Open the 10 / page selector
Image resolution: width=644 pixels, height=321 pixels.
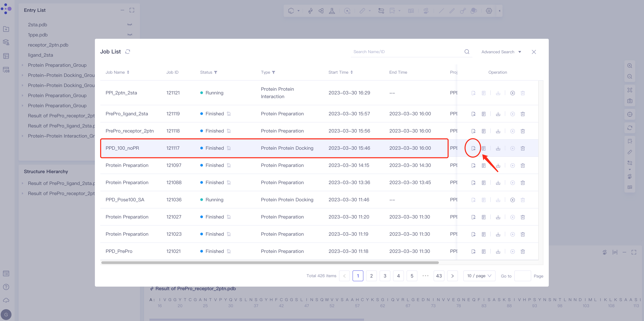479,276
